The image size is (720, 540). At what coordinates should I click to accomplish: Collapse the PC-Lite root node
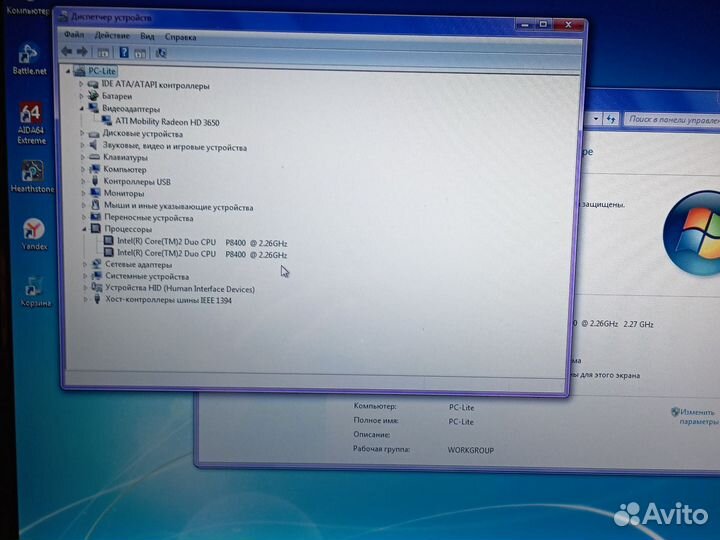point(68,71)
